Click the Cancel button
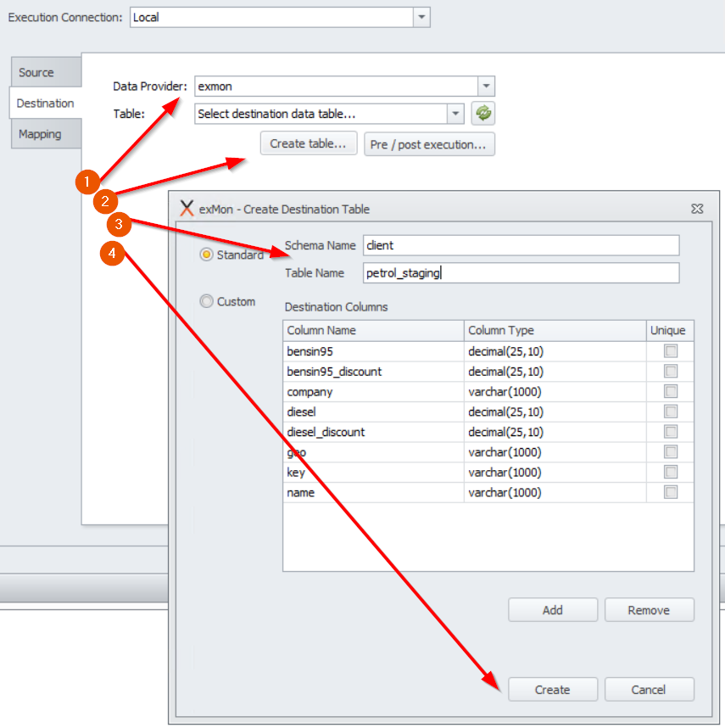725x728 pixels. [x=649, y=690]
